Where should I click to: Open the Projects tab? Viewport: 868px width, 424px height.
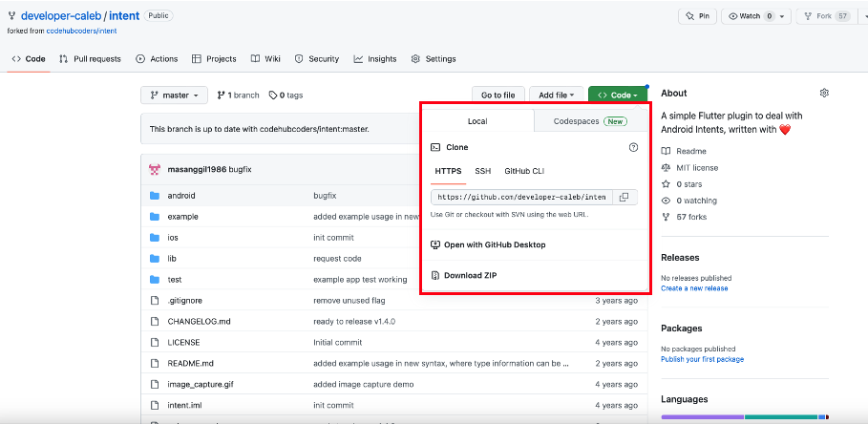[x=214, y=58]
